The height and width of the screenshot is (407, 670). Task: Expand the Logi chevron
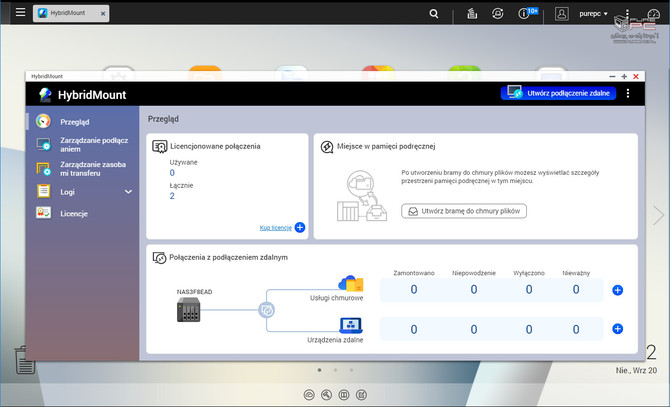click(128, 192)
